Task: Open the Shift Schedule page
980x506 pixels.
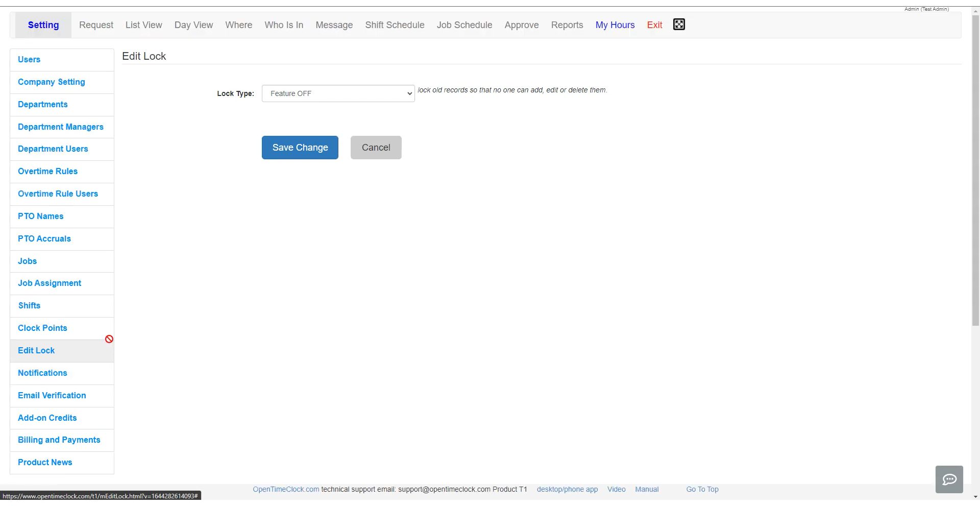Action: (x=395, y=25)
